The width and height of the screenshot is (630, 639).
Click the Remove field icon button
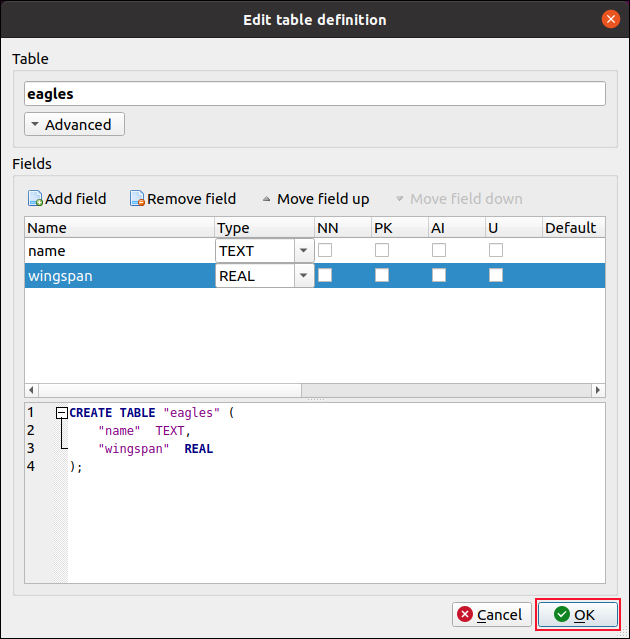pyautogui.click(x=183, y=199)
